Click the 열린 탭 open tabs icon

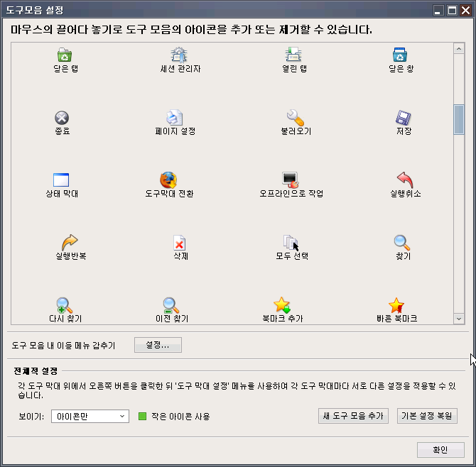pos(293,55)
